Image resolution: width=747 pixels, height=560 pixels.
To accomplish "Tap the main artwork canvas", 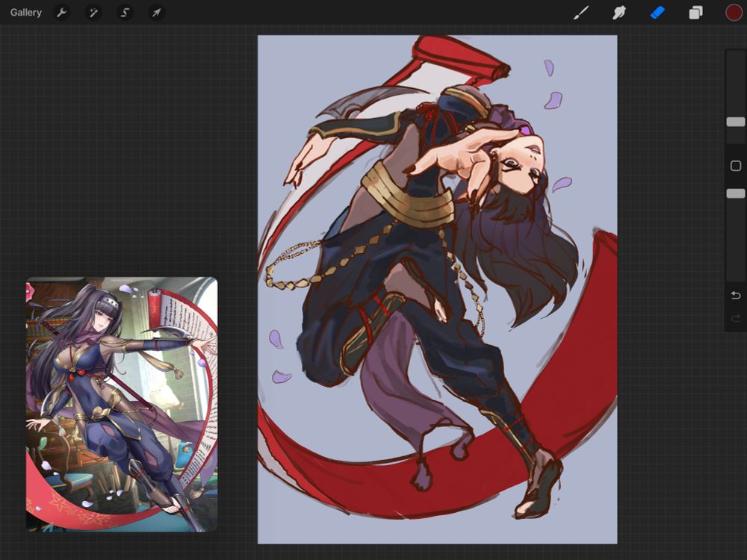I will click(437, 290).
